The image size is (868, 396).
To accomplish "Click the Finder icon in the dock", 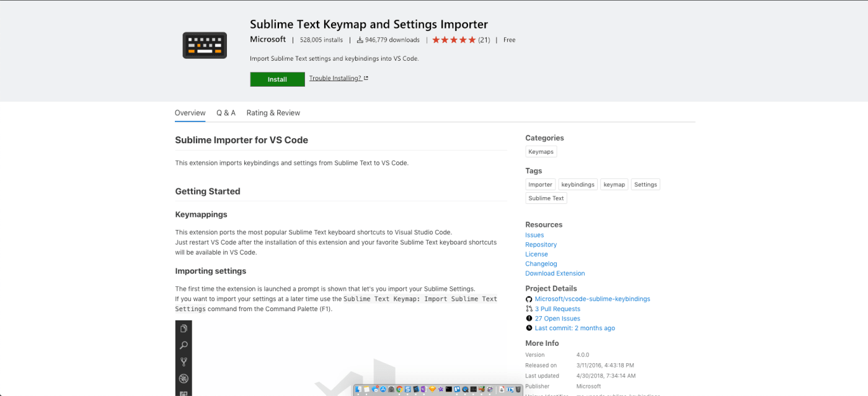I will pos(358,389).
